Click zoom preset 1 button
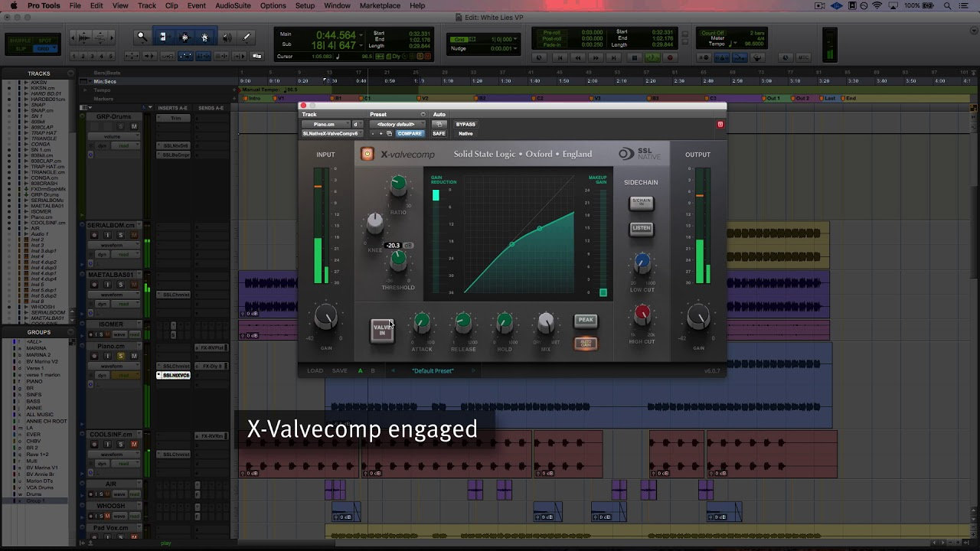This screenshot has width=980, height=551. tap(73, 56)
